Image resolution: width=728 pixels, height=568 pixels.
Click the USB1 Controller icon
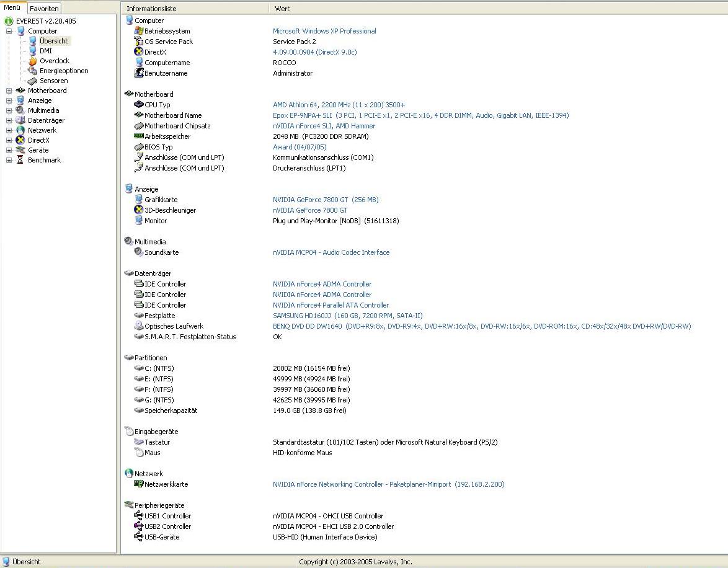[x=139, y=515]
